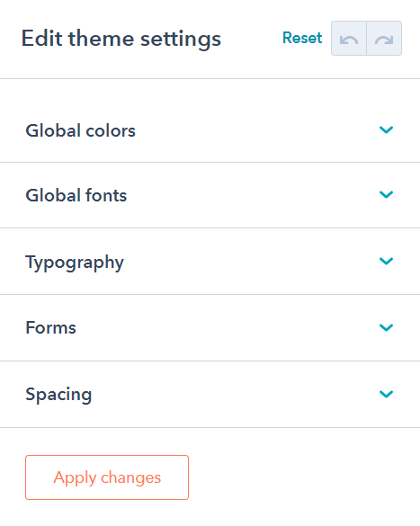Show the Forms styling options

(210, 328)
